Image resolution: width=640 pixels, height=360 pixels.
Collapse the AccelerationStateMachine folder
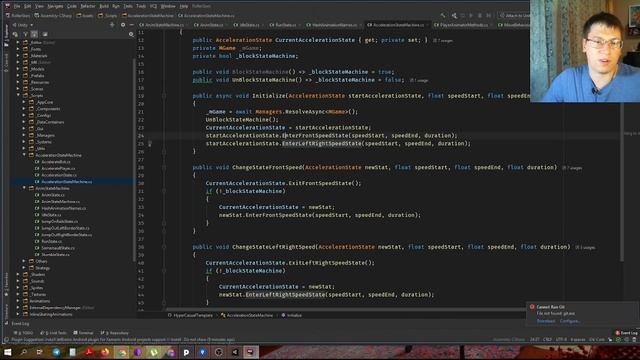[x=24, y=155]
